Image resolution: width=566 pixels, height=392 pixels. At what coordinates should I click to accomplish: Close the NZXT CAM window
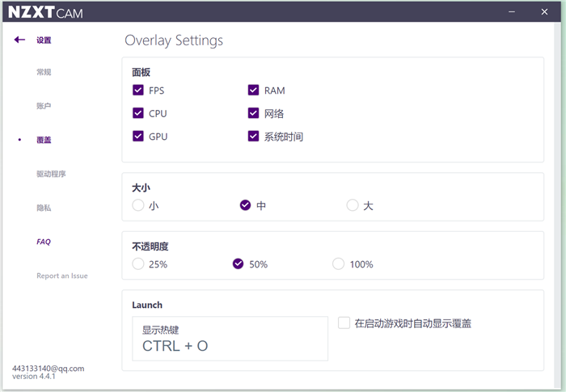pyautogui.click(x=543, y=11)
